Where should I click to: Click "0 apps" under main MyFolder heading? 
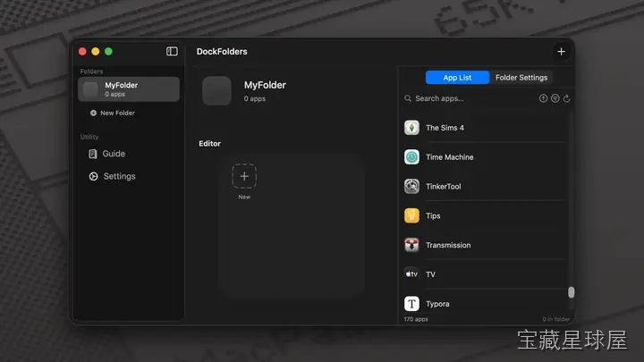coord(255,99)
